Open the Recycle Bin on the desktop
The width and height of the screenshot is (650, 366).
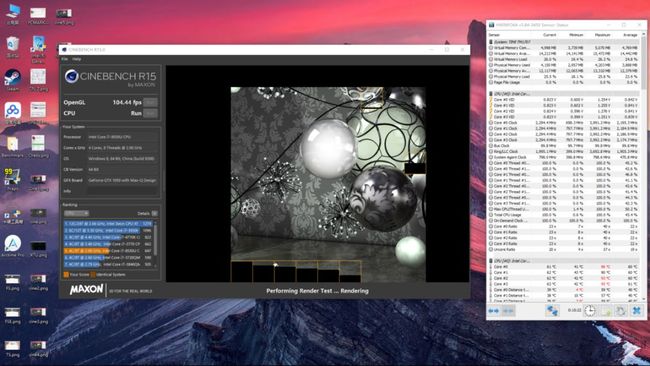point(12,46)
